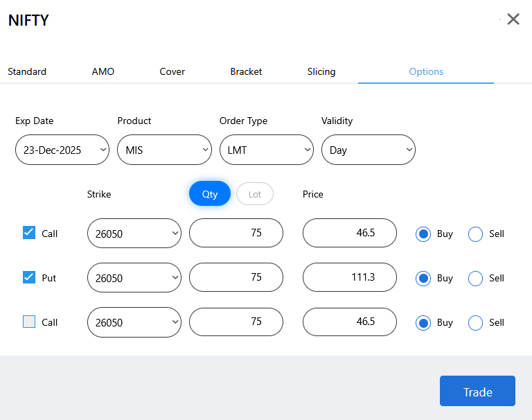The width and height of the screenshot is (532, 420).
Task: Expand the Exp Date dropdown
Action: [62, 150]
